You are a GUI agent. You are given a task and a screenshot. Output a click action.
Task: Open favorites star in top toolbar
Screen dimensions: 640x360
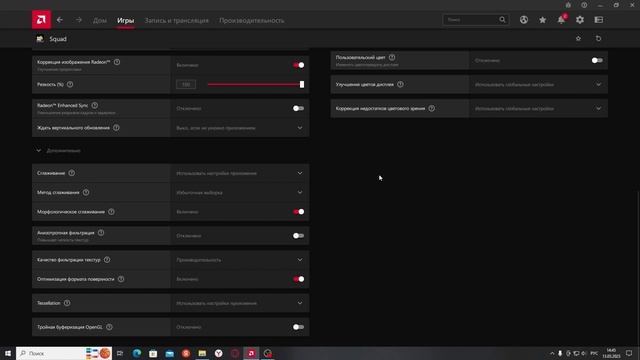pyautogui.click(x=542, y=20)
